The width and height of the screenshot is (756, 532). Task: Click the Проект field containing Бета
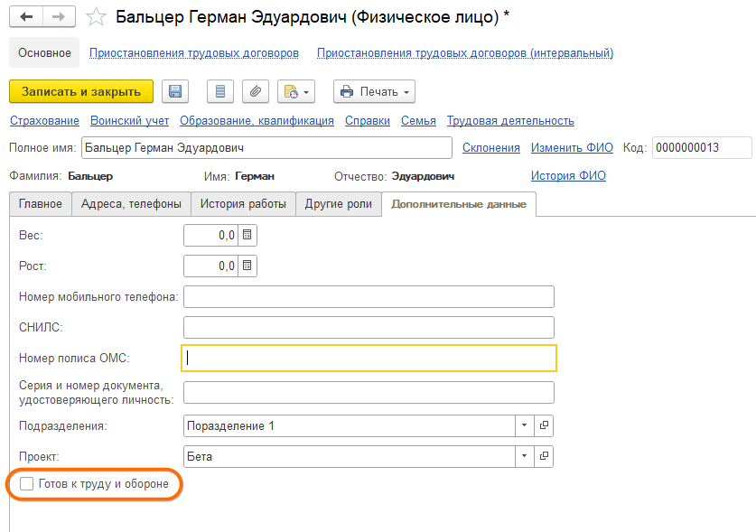[x=350, y=456]
